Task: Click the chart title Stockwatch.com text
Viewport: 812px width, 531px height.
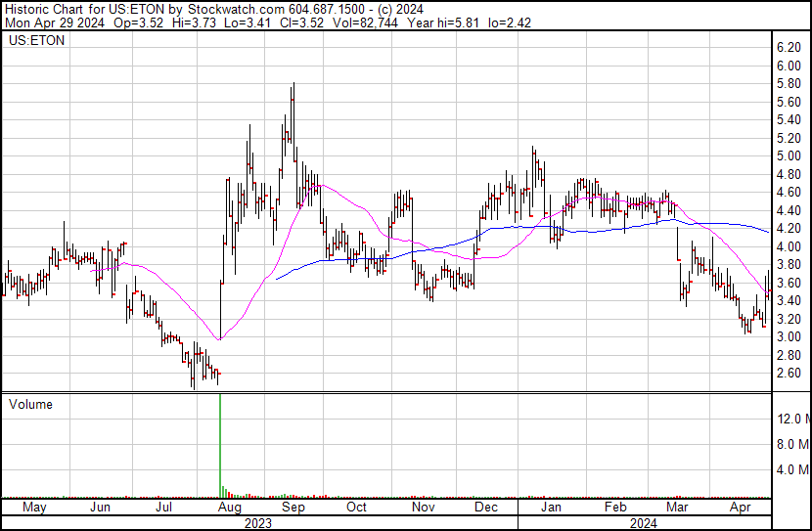Action: [236, 10]
